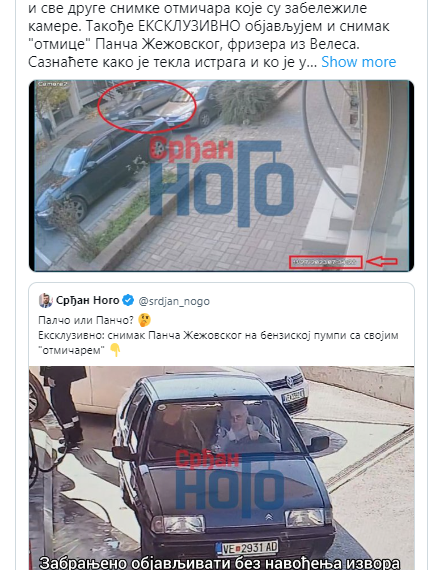
Task: Expand the tweet with Show more
Action: click(358, 62)
